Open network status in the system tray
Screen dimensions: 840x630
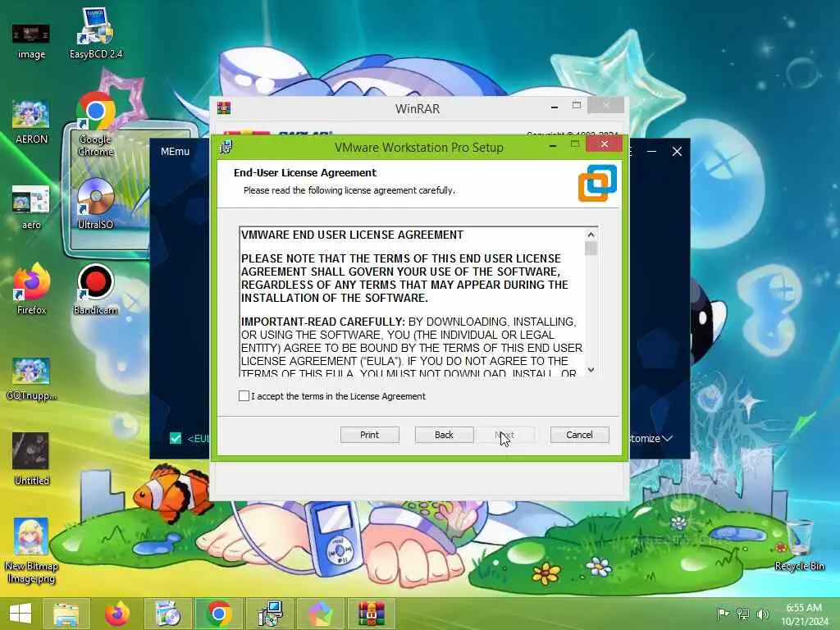click(743, 614)
